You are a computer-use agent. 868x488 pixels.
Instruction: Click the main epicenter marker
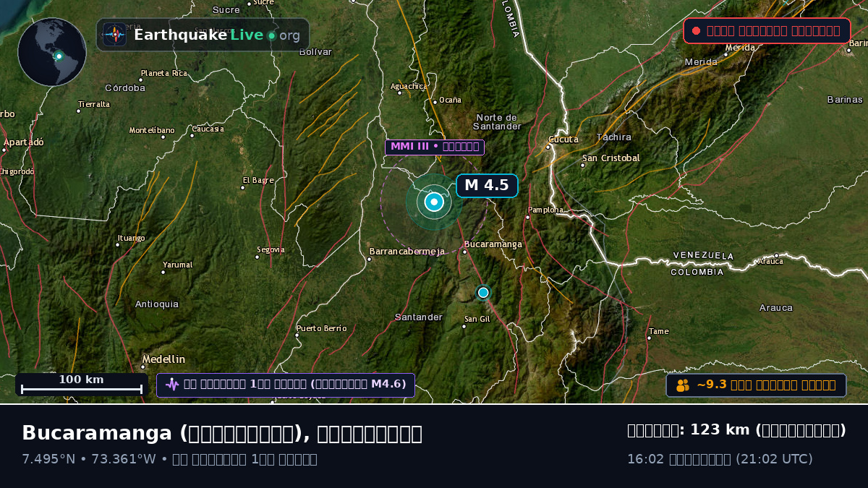click(x=434, y=202)
